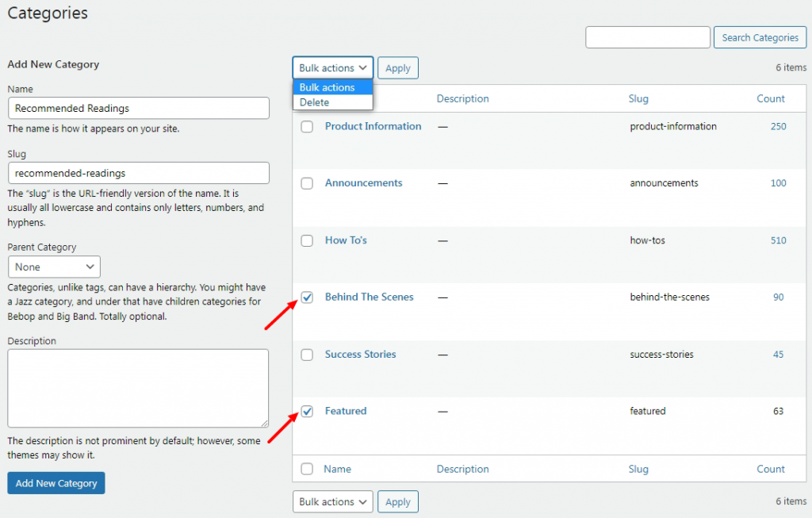Check the Success Stories checkbox

coord(307,355)
